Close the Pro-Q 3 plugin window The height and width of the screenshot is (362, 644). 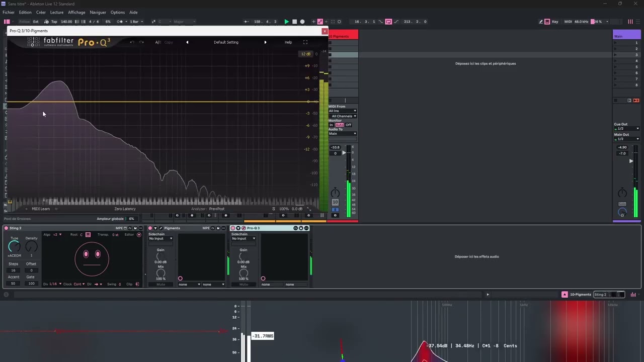click(325, 31)
